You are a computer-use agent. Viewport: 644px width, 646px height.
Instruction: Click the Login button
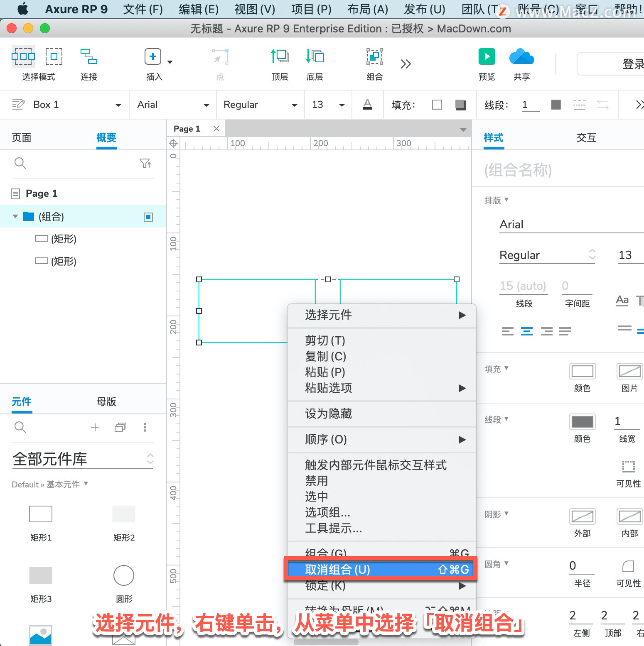point(611,64)
